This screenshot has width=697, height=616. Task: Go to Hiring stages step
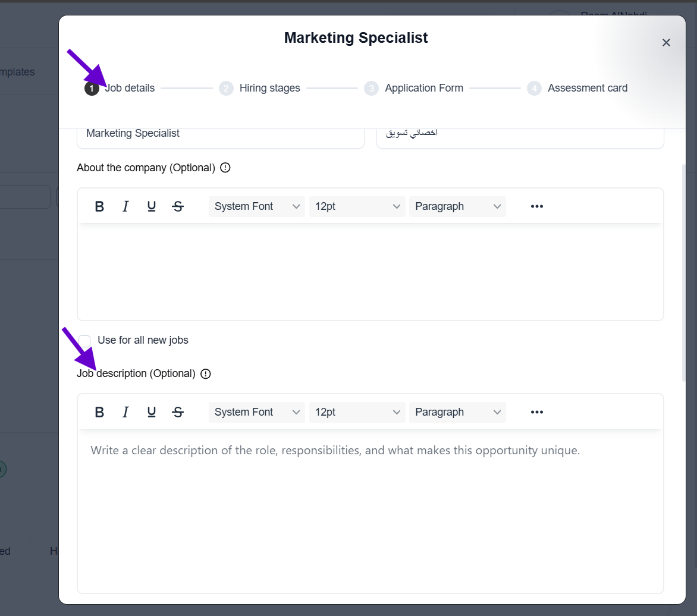pos(269,88)
